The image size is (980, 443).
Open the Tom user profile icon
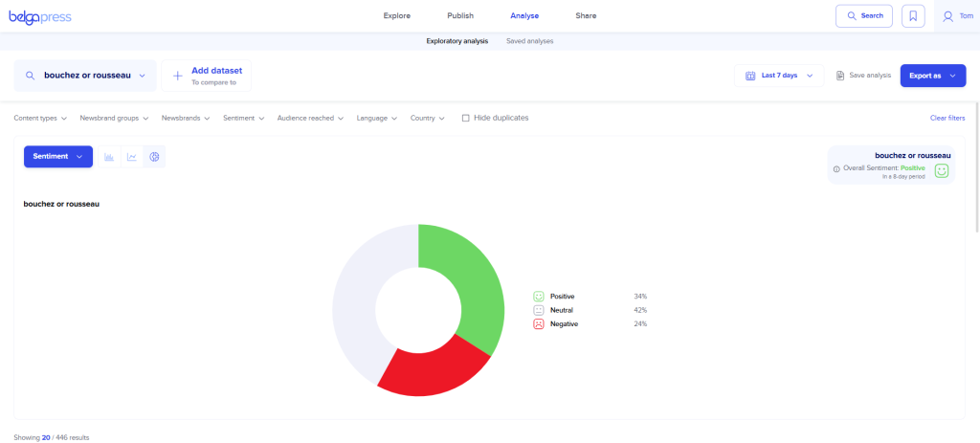pos(948,16)
